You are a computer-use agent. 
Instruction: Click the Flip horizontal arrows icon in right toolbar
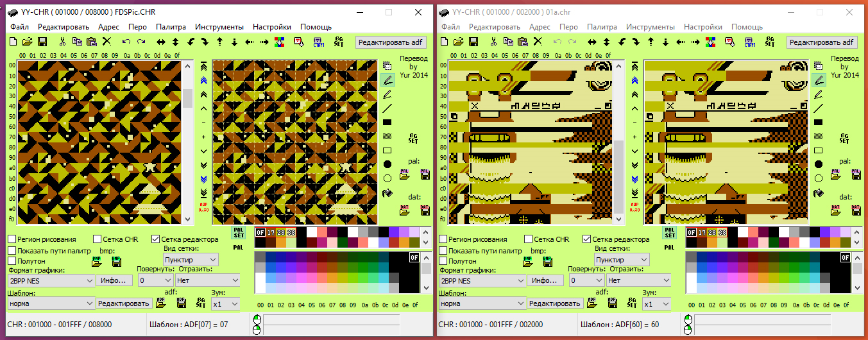[591, 42]
